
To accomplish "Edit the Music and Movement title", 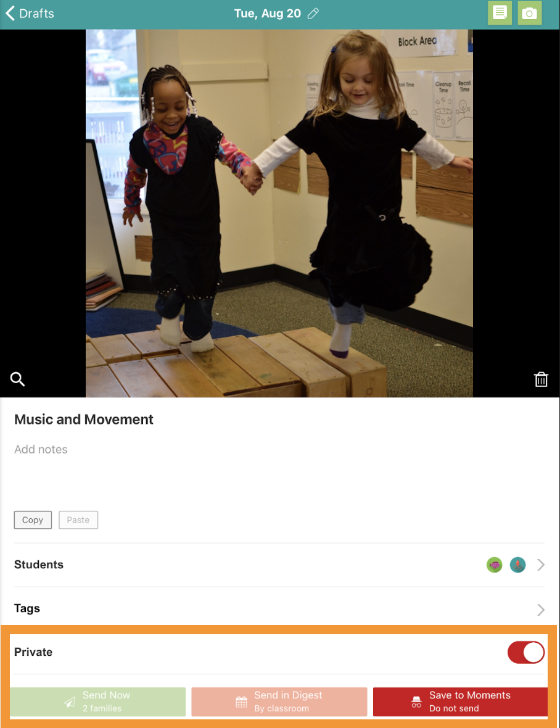I will [84, 420].
